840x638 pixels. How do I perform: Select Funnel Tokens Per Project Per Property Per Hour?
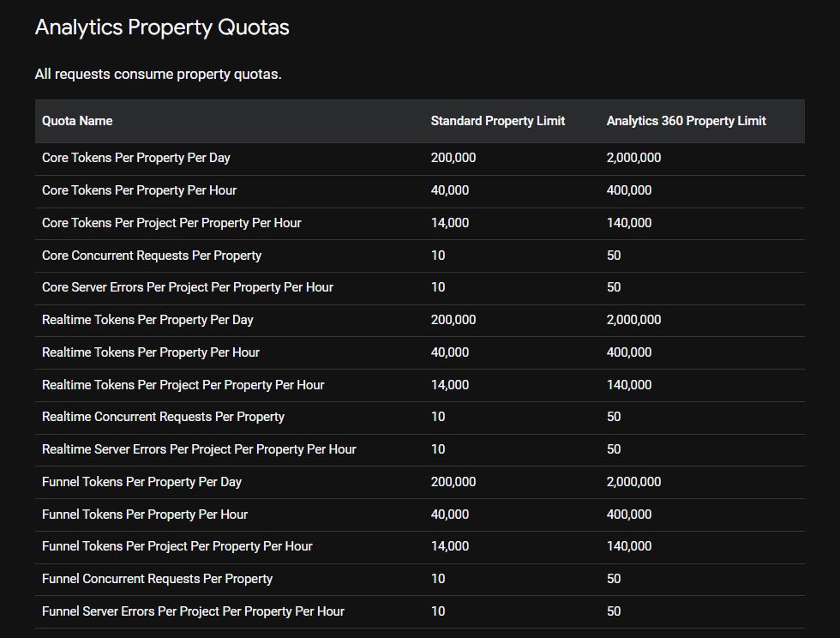[x=177, y=546]
